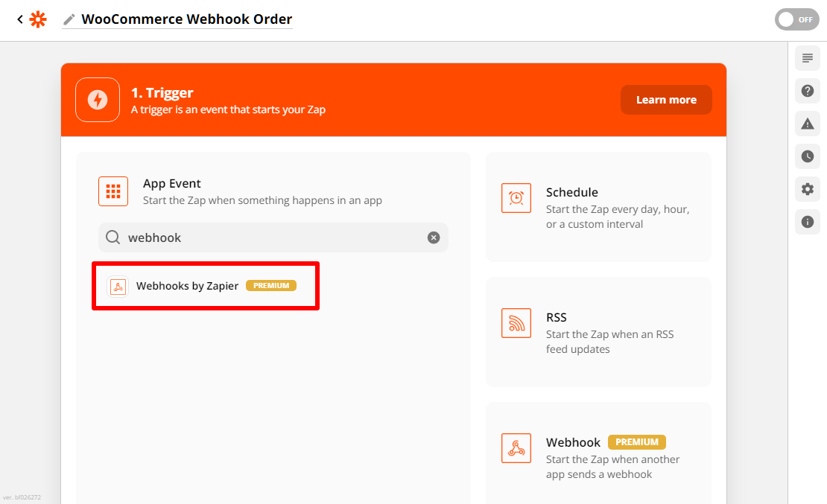Click the 1. Trigger header title
Screen dimensions: 827x504
click(162, 93)
